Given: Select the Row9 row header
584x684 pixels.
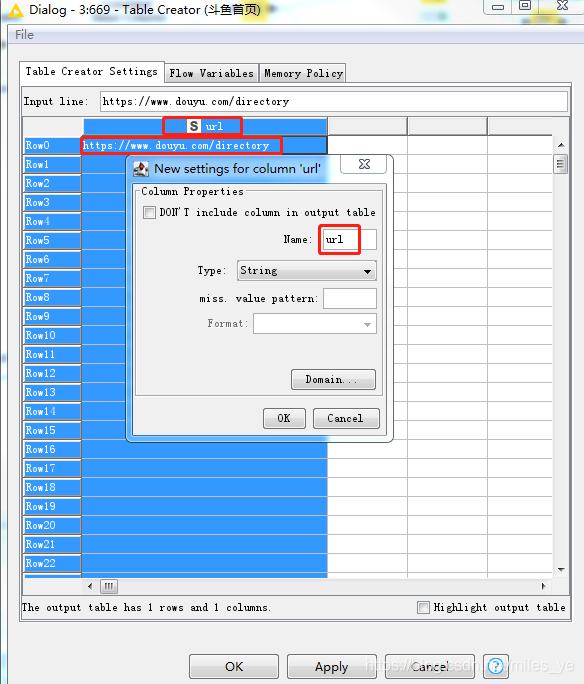Looking at the screenshot, I should [52, 316].
